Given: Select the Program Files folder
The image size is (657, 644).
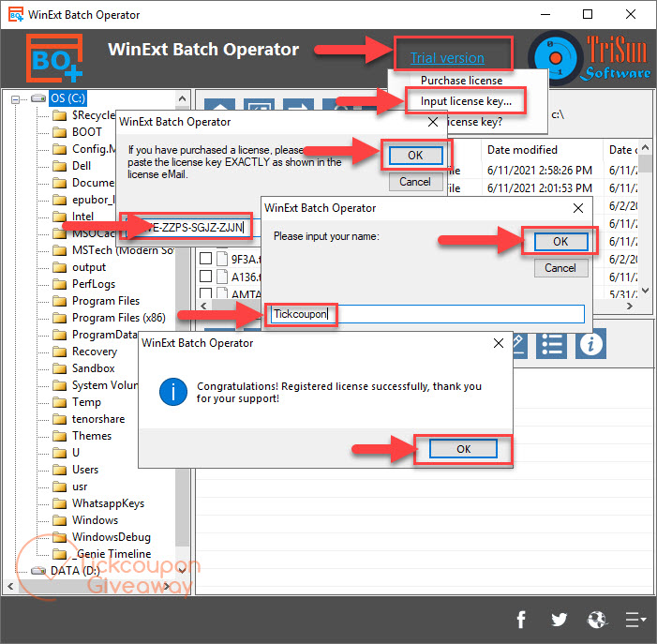Looking at the screenshot, I should (x=106, y=301).
